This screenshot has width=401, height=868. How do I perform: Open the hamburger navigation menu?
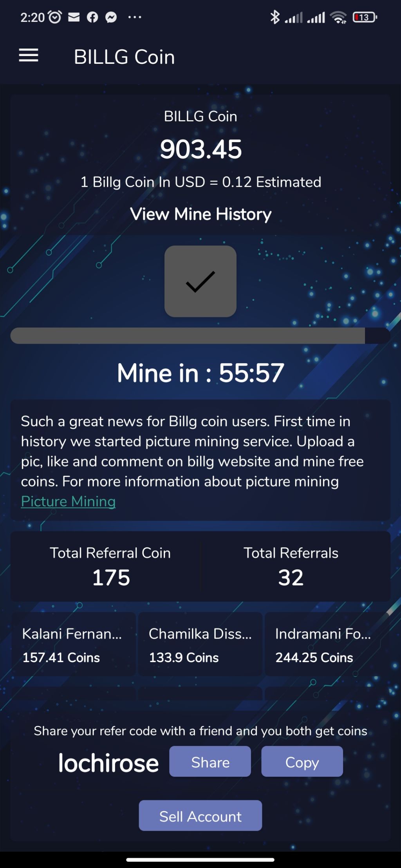click(x=29, y=55)
